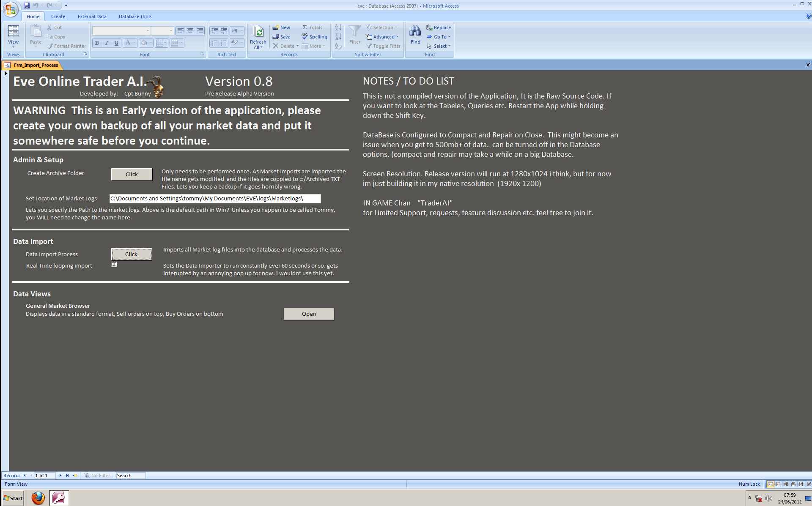This screenshot has width=812, height=506.
Task: Click the Replace icon in Find group
Action: click(x=429, y=27)
